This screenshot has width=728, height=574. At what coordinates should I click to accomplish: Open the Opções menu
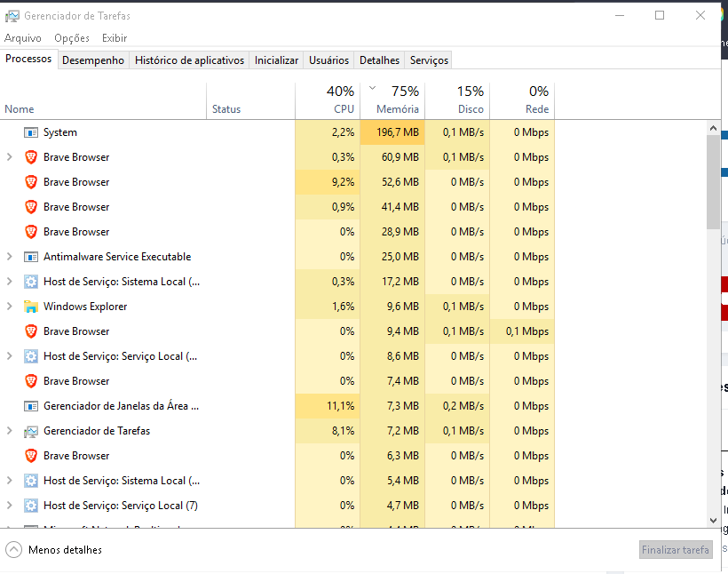pyautogui.click(x=72, y=38)
